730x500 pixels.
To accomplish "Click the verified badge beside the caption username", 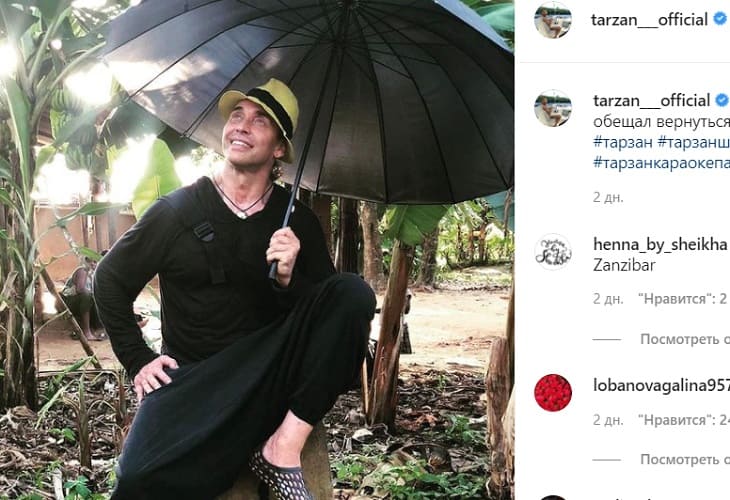I will pyautogui.click(x=720, y=101).
